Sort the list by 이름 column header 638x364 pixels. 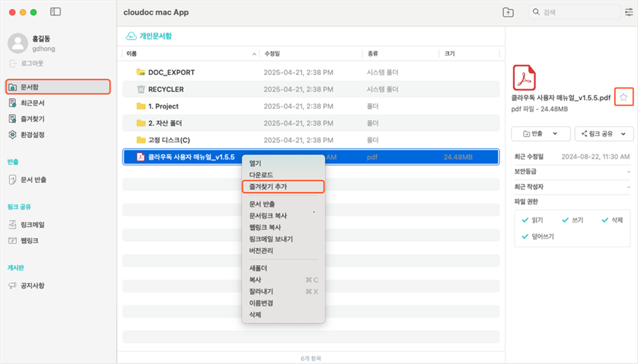tap(132, 53)
